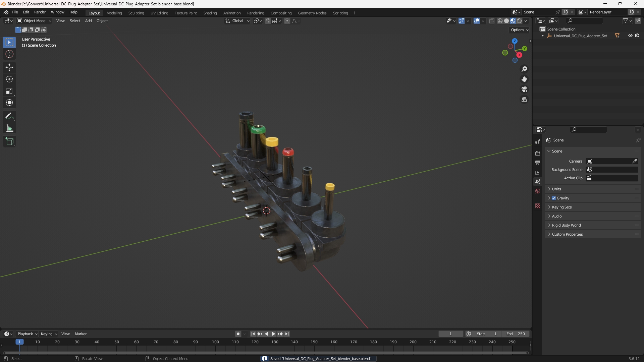644x362 pixels.
Task: Jump to the timeline end frame
Action: tap(287, 334)
